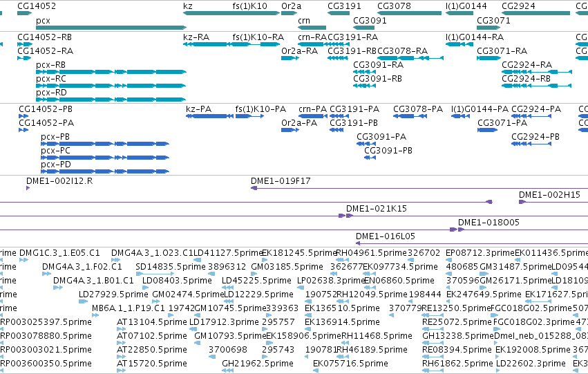Select protein CG14052-PB

point(23,116)
